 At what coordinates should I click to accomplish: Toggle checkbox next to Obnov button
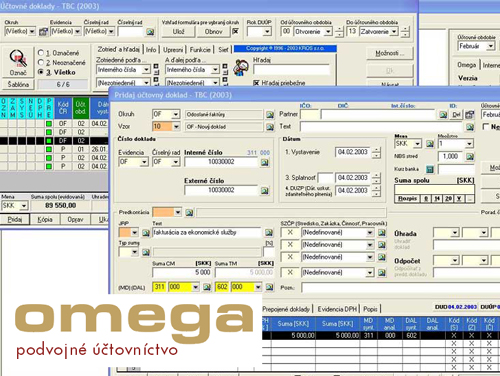(x=235, y=31)
